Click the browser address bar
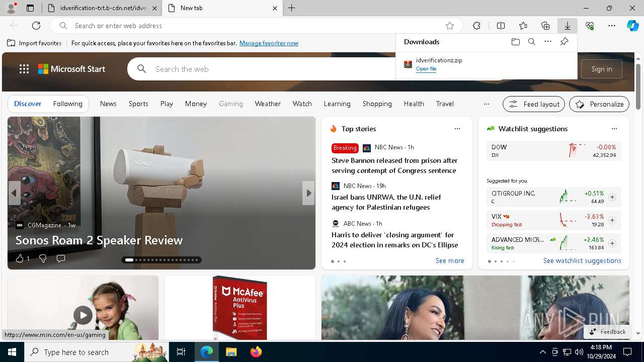The height and width of the screenshot is (362, 644). tap(257, 26)
